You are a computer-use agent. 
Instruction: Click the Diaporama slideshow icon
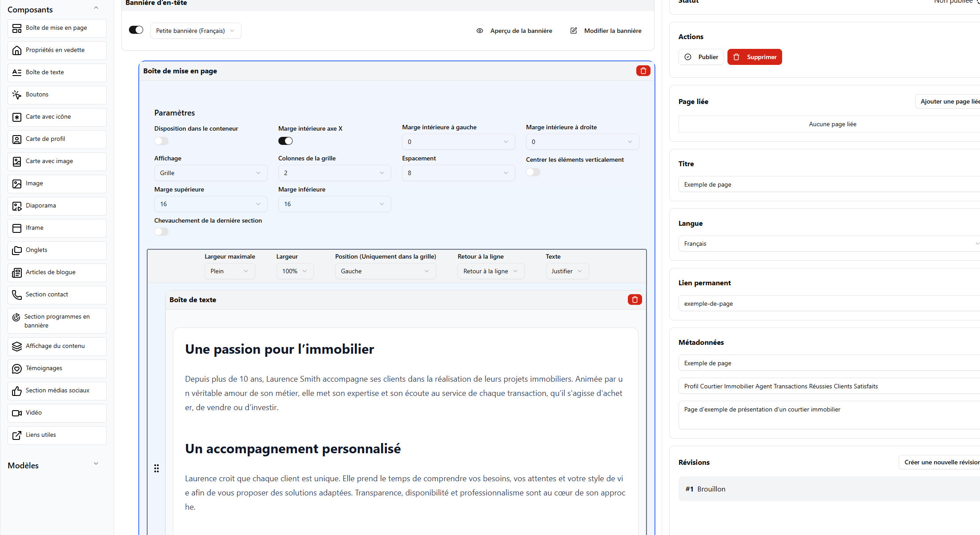click(x=17, y=206)
